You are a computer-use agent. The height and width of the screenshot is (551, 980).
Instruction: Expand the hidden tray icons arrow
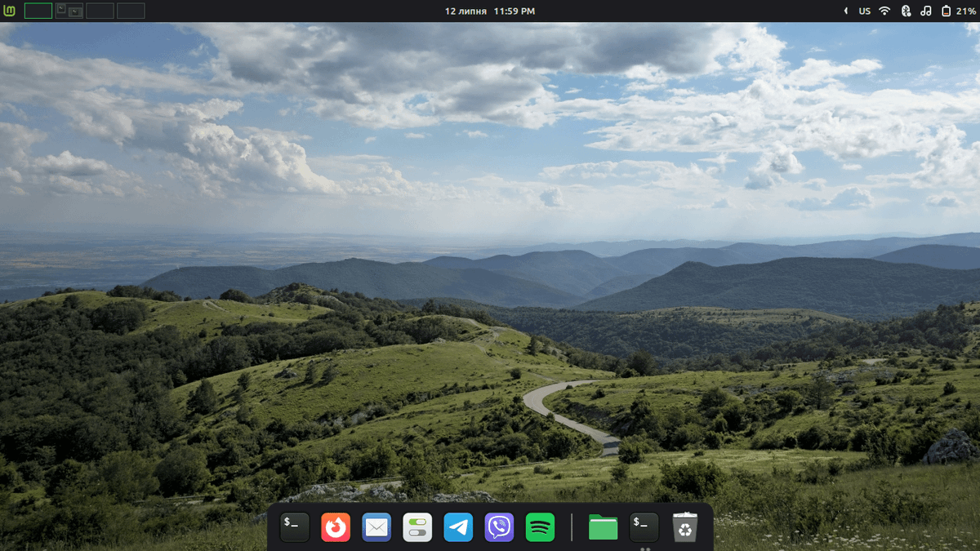pos(845,11)
